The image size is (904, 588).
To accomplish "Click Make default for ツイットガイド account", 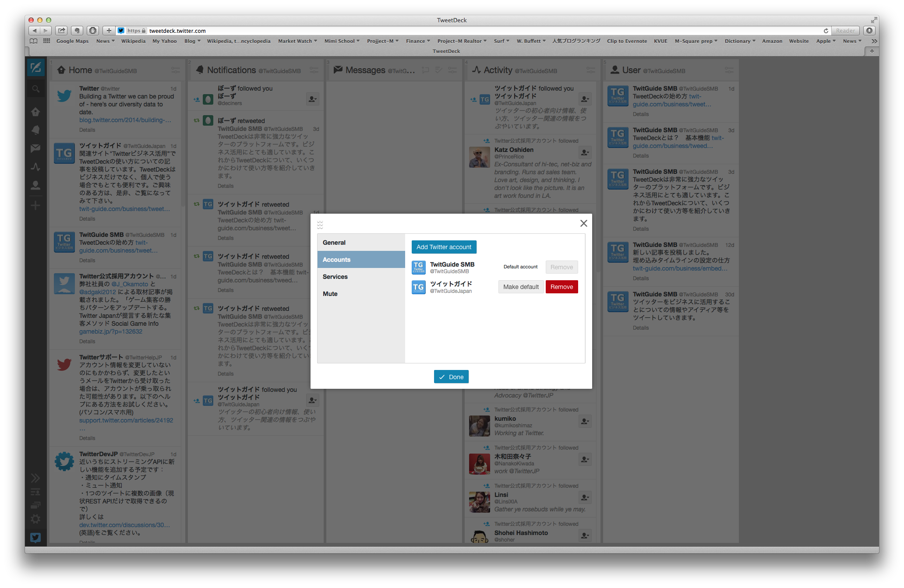I will tap(521, 287).
